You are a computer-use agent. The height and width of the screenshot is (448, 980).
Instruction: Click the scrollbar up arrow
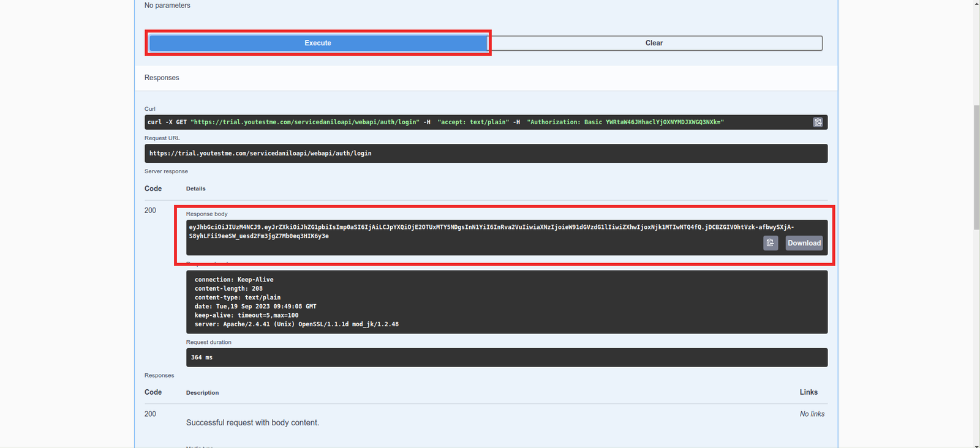point(976,4)
